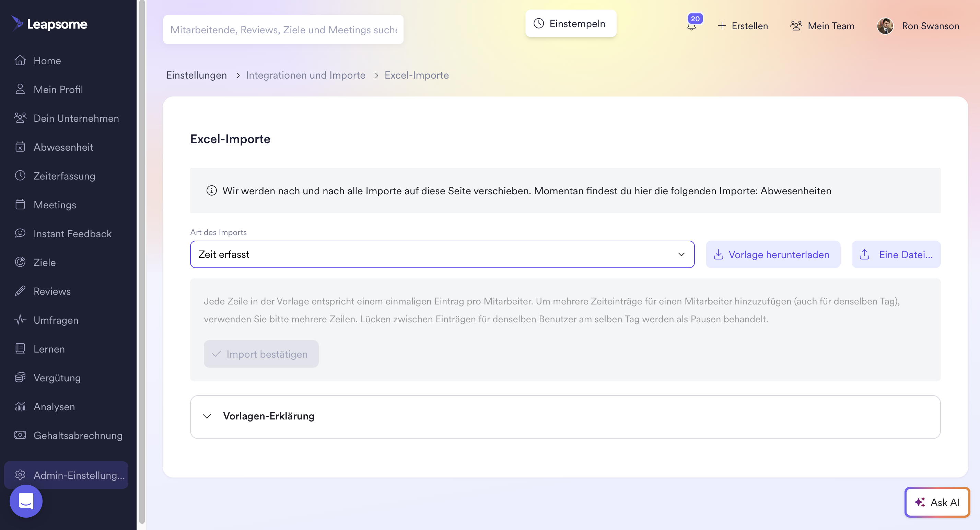Screen dimensions: 980x530
Task: Click the Vergütung coins icon
Action: click(x=20, y=378)
